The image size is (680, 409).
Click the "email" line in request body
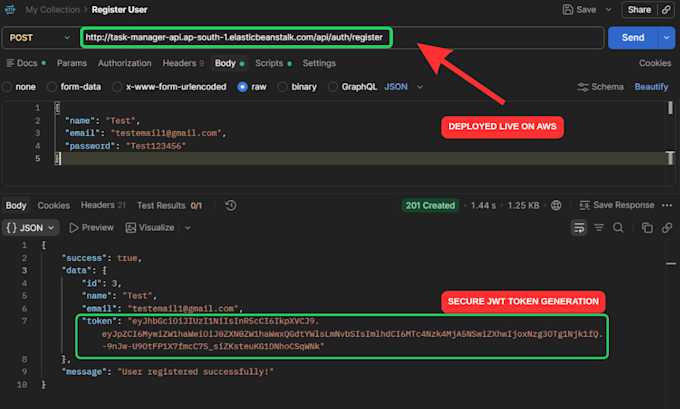(145, 133)
